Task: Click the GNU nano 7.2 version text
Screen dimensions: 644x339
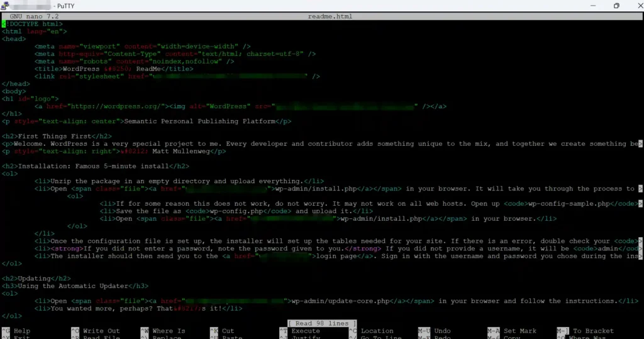Action: pyautogui.click(x=34, y=16)
